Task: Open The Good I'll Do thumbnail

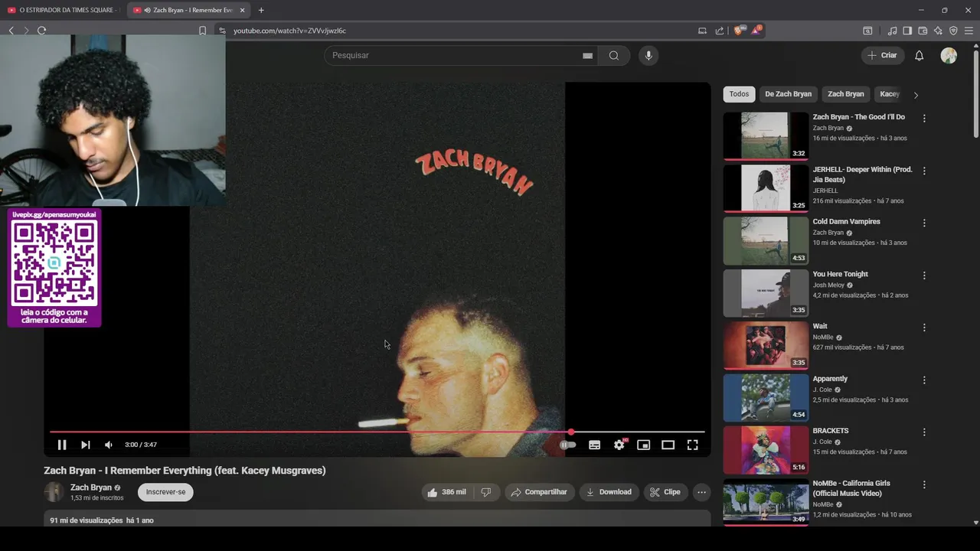Action: [x=766, y=136]
